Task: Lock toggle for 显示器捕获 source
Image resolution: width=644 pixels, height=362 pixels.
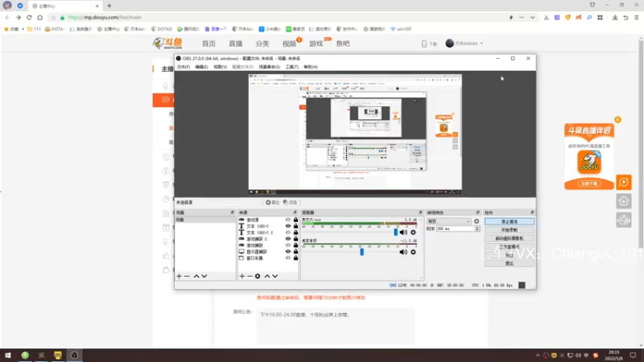Action: [295, 251]
